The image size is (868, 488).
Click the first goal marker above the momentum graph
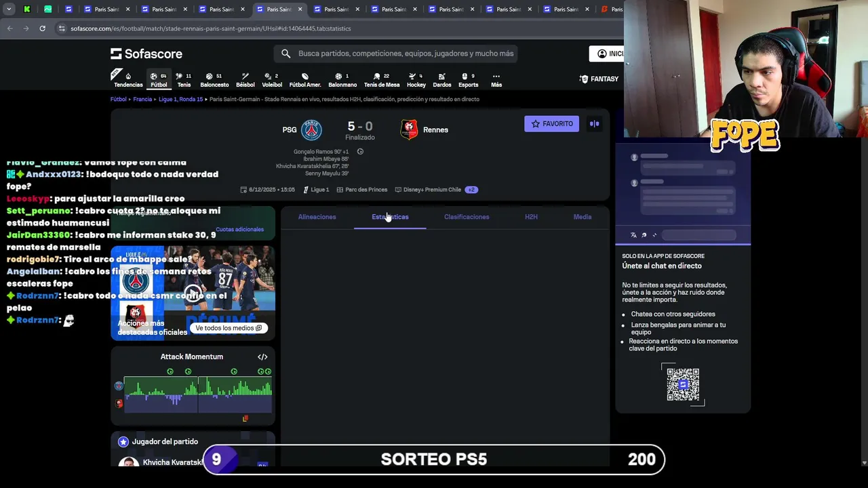pos(170,371)
